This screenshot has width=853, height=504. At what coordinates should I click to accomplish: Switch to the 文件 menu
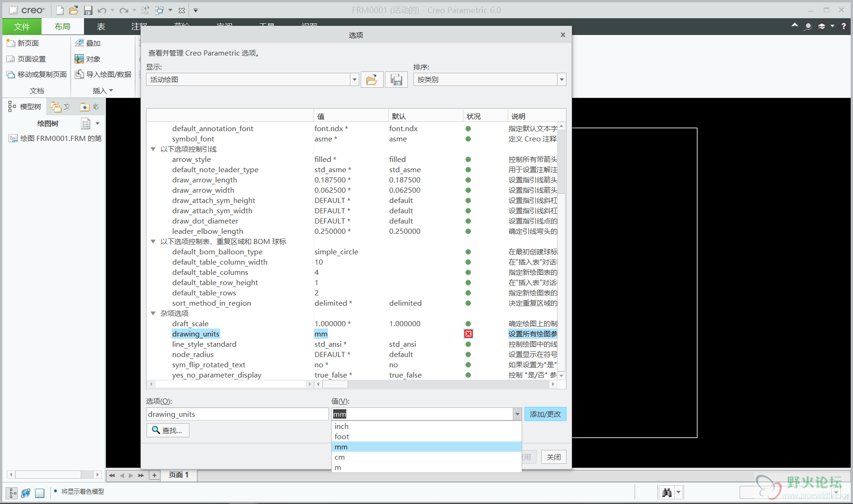coord(22,27)
